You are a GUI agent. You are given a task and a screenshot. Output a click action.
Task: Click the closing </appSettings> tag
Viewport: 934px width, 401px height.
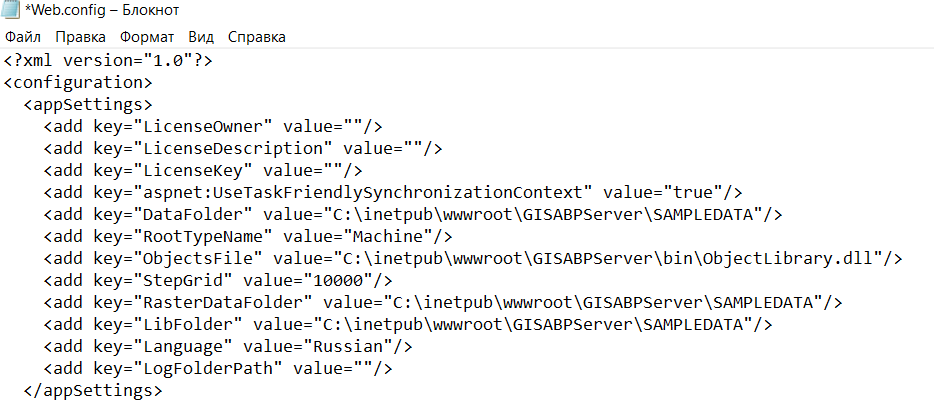(x=92, y=391)
